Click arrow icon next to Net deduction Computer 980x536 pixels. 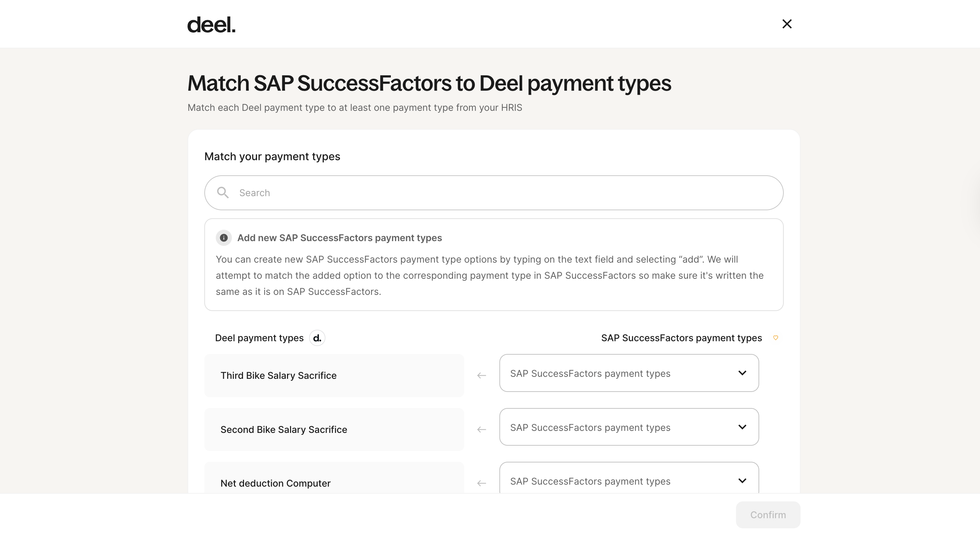tap(482, 483)
